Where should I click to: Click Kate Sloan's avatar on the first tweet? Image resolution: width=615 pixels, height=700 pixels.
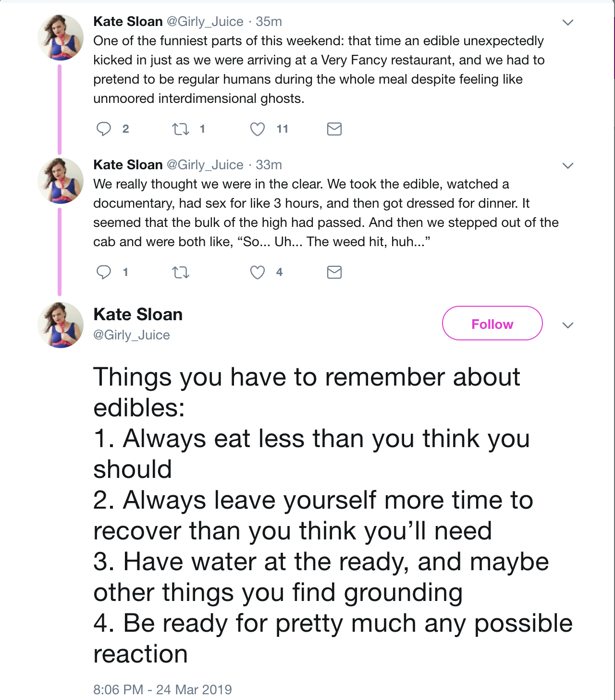point(61,37)
